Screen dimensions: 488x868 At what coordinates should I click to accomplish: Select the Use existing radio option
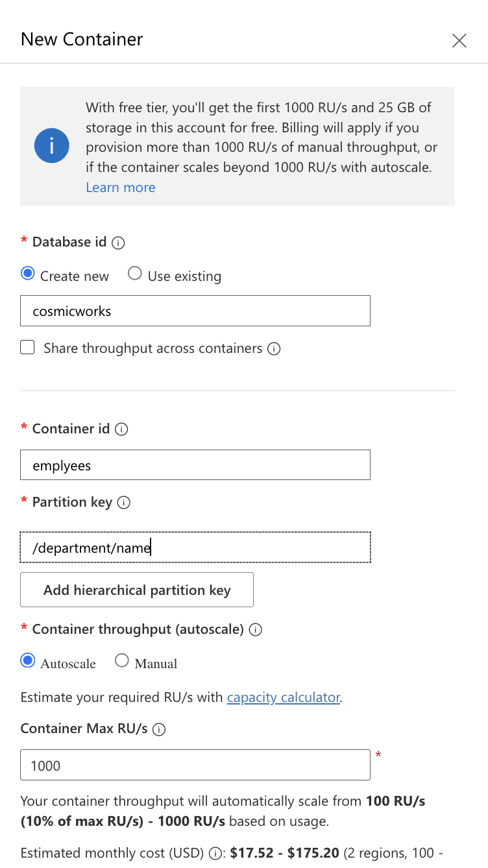coord(135,274)
